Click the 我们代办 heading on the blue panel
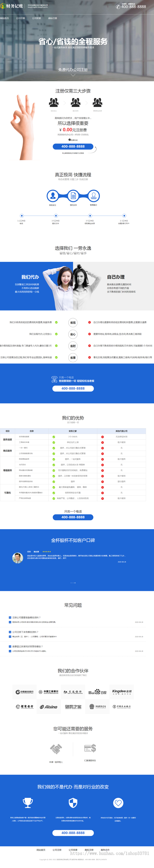The height and width of the screenshot is (868, 154). click(x=30, y=277)
